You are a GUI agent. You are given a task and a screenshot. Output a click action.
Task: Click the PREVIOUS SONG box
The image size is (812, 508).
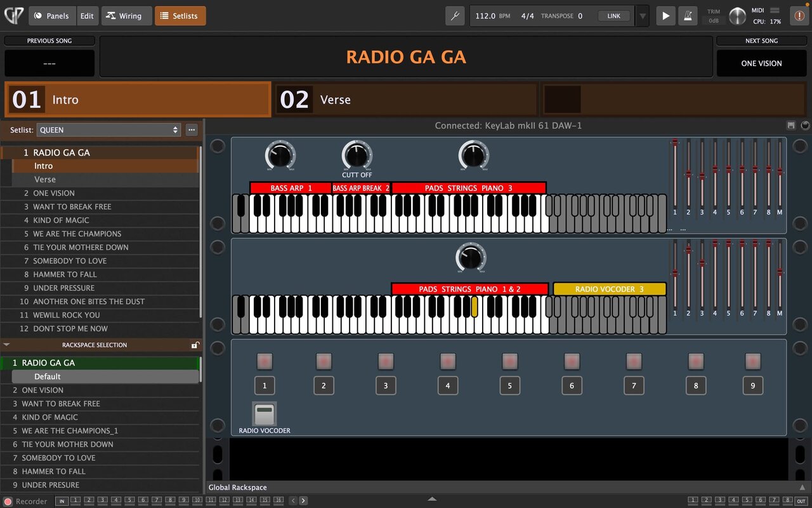[49, 63]
